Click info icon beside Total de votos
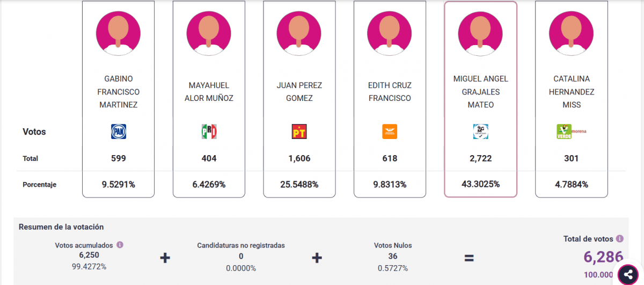This screenshot has height=285, width=644. coord(620,239)
